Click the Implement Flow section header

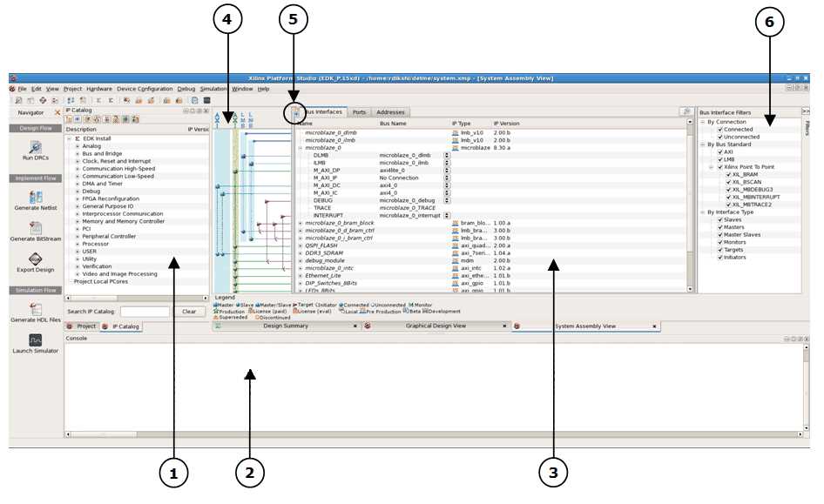(x=35, y=178)
